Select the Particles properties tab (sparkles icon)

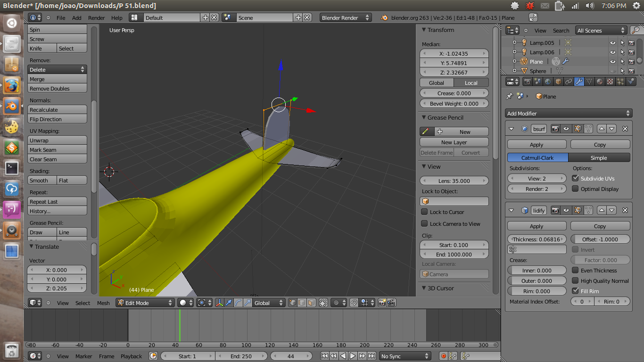[621, 81]
